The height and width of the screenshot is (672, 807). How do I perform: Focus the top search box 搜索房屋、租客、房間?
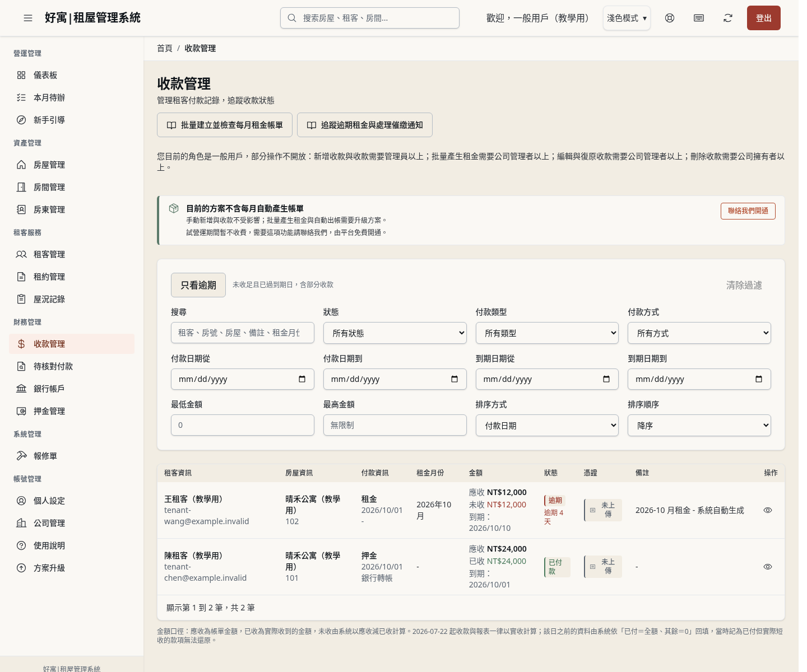click(x=370, y=18)
